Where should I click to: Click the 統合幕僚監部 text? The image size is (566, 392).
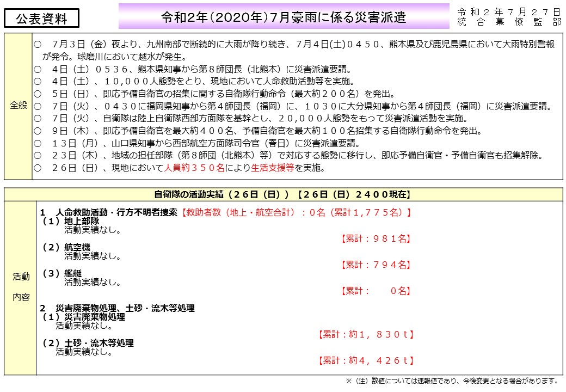[x=509, y=22]
